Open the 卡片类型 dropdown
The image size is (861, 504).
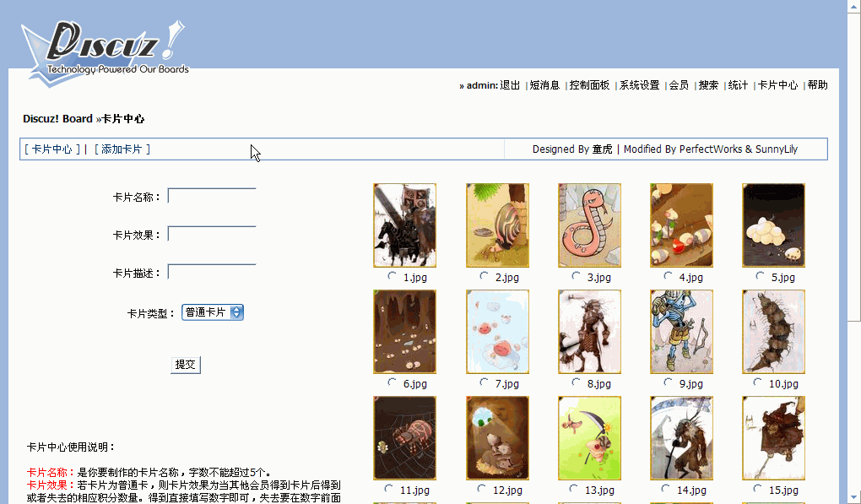point(213,312)
